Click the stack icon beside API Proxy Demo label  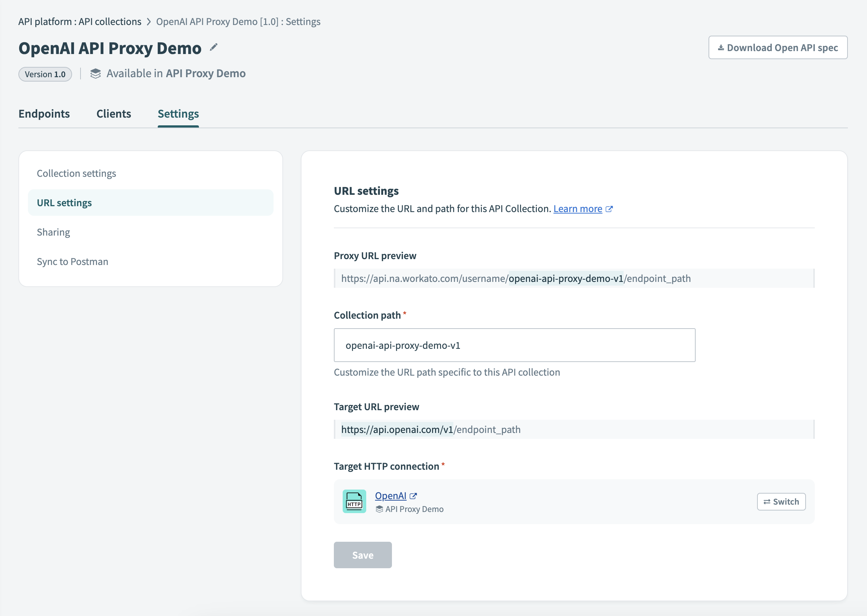point(379,509)
